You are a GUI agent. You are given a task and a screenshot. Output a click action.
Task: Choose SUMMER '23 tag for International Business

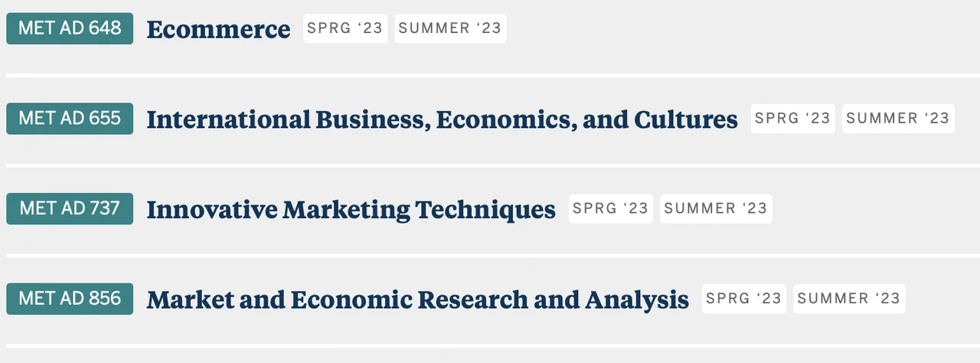[x=898, y=119]
